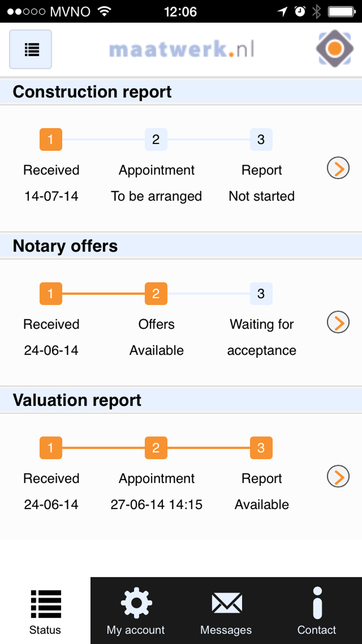Viewport: 362px width, 644px height.
Task: Open the My account tab
Action: pyautogui.click(x=136, y=611)
